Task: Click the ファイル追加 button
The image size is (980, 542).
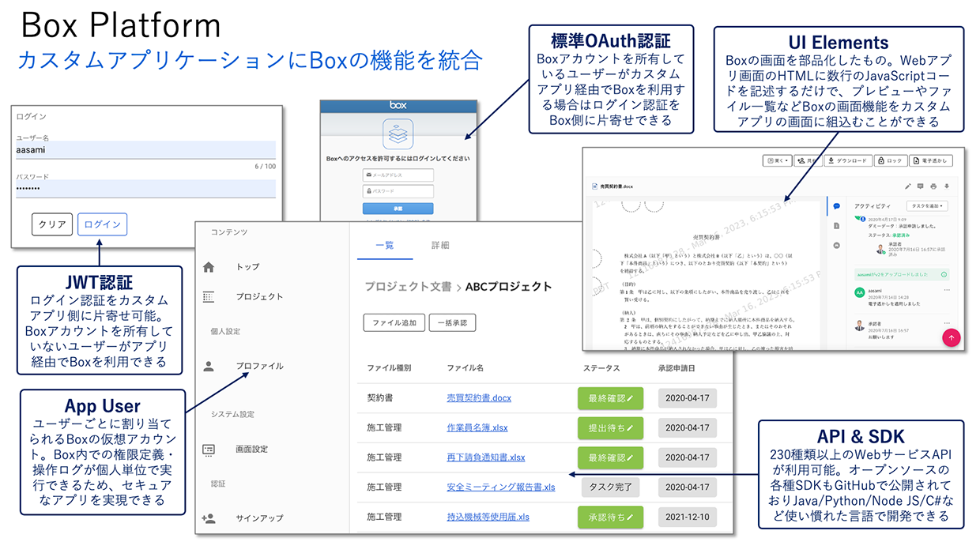Action: (394, 322)
